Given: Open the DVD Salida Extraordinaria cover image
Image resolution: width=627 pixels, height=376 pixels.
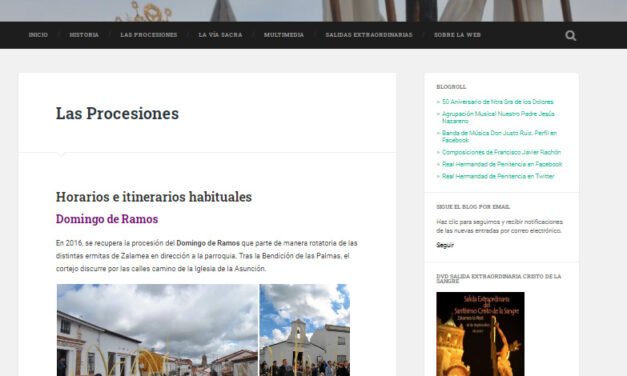Looking at the screenshot, I should [480, 334].
